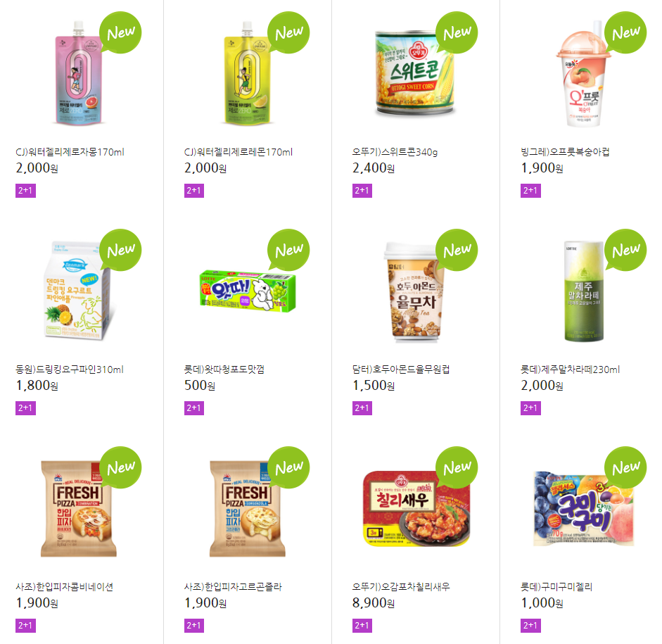Select the Jeju matcha latte can image
The image size is (662, 644).
584,291
